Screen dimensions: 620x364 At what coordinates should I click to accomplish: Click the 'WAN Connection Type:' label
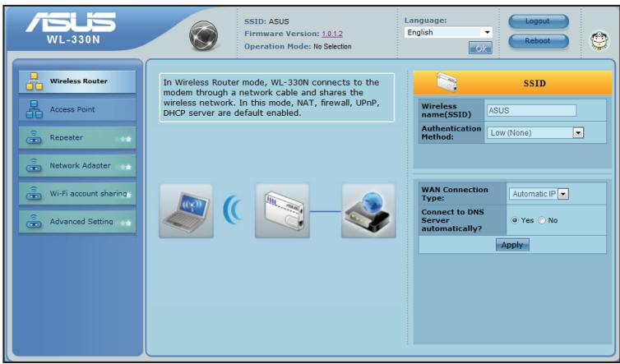pos(455,194)
